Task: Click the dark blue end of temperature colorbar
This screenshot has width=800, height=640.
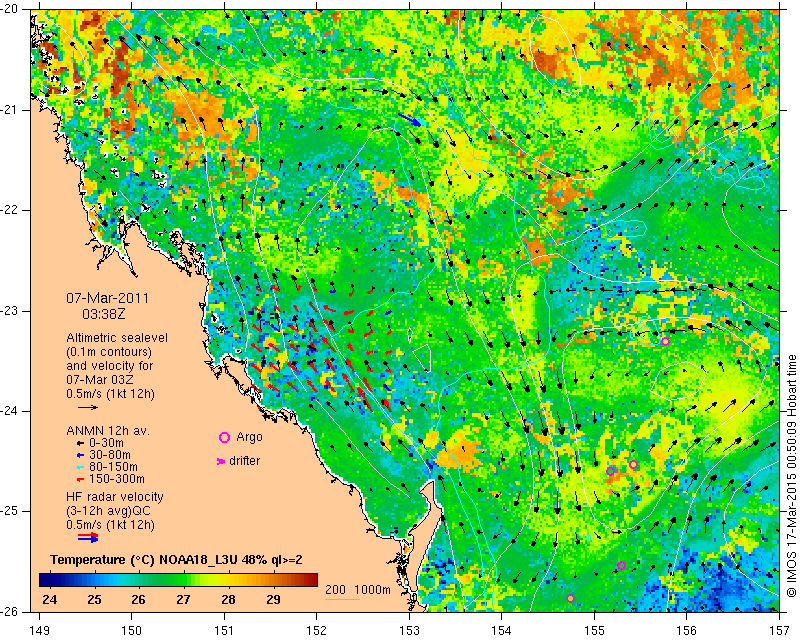Action: click(45, 580)
